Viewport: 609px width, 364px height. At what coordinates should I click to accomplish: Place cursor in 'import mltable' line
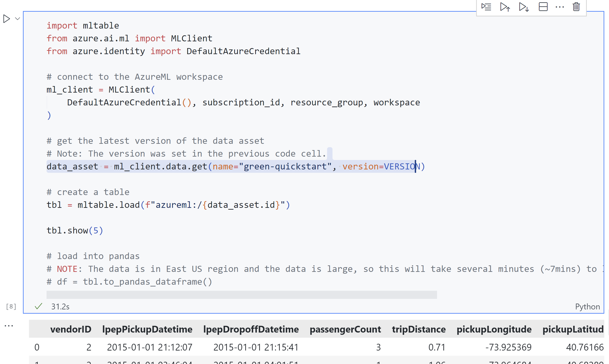pyautogui.click(x=83, y=26)
